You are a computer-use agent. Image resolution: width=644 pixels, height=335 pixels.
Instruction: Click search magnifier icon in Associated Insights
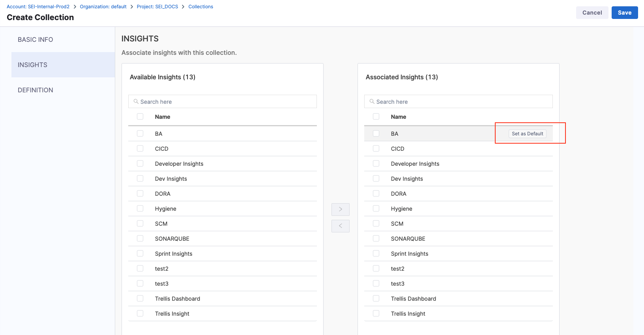click(x=372, y=101)
